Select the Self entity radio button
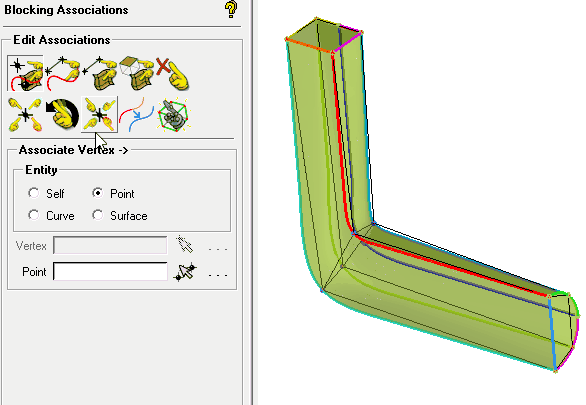Screen dimensions: 586x405 (x=34, y=193)
